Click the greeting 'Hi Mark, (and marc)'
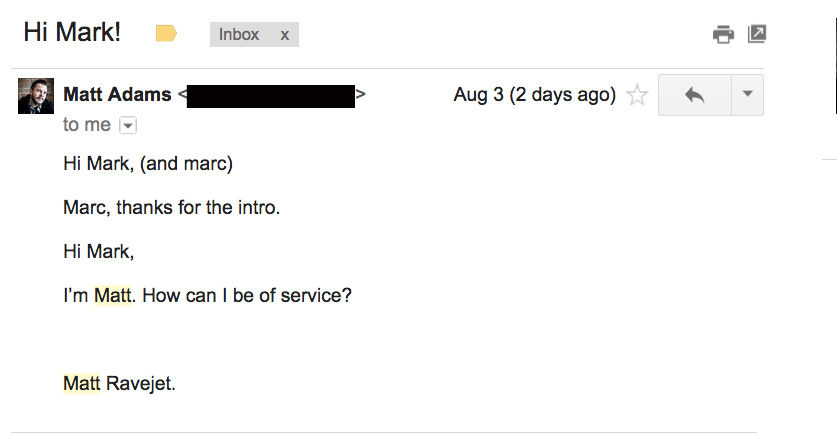This screenshot has height=434, width=837. pos(148,164)
